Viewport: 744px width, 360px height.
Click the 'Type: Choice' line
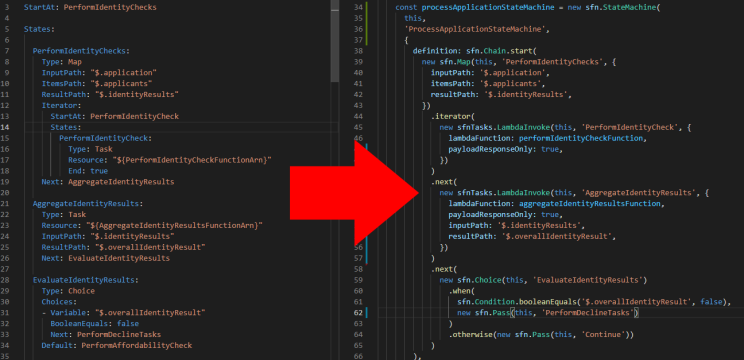point(68,291)
